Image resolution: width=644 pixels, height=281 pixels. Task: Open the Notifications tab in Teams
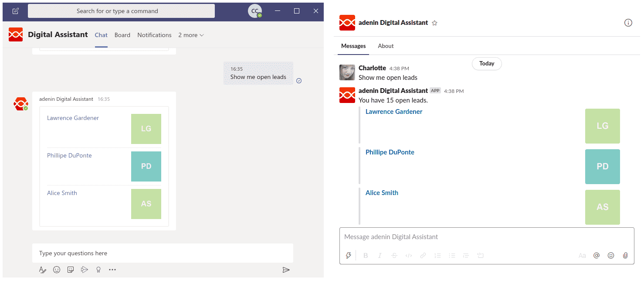(154, 35)
